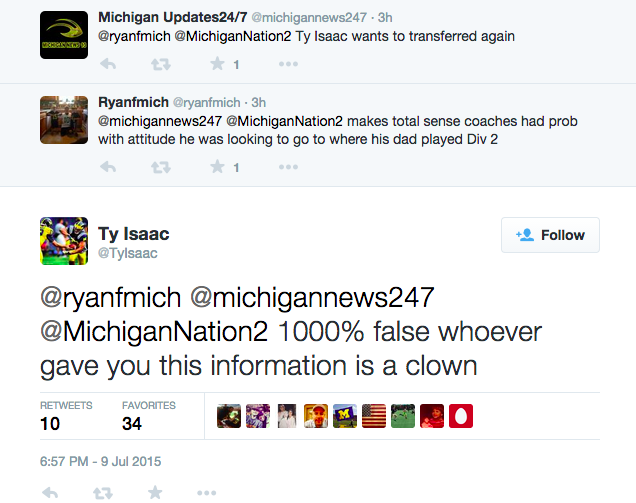Image resolution: width=636 pixels, height=503 pixels.
Task: Open more options on Ty Isaac's tweet
Action: pos(207,492)
